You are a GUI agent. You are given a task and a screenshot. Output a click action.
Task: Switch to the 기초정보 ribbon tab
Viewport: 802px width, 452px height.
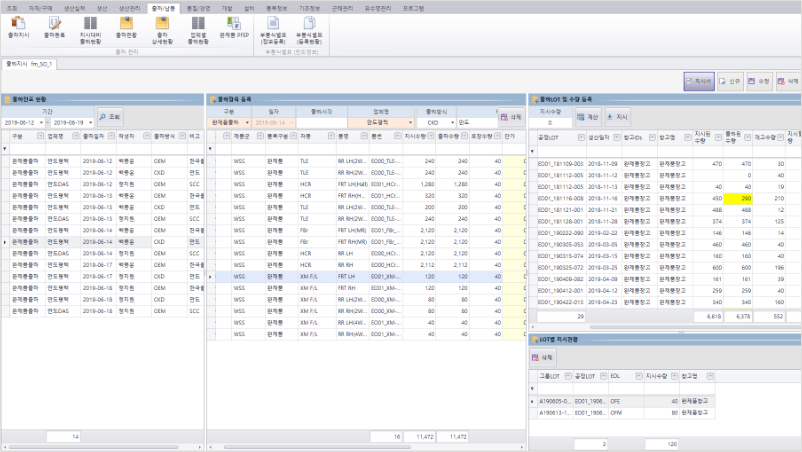pyautogui.click(x=309, y=8)
